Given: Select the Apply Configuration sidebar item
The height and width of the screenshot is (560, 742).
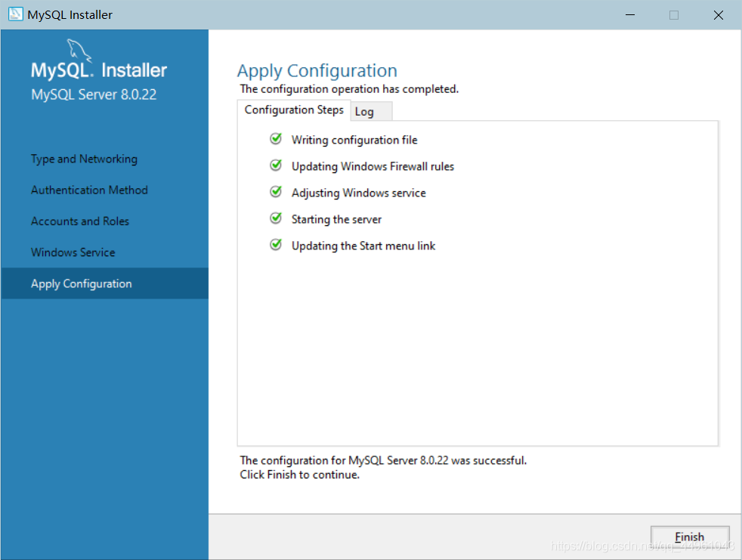Looking at the screenshot, I should coord(82,283).
